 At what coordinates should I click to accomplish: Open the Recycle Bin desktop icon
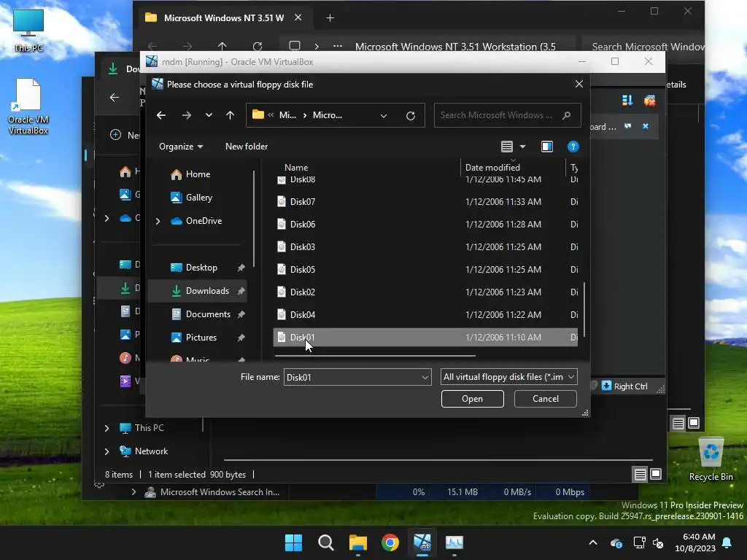pyautogui.click(x=711, y=459)
